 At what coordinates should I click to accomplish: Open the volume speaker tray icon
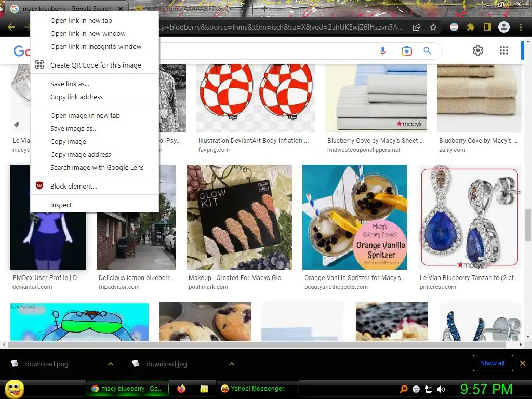click(441, 389)
